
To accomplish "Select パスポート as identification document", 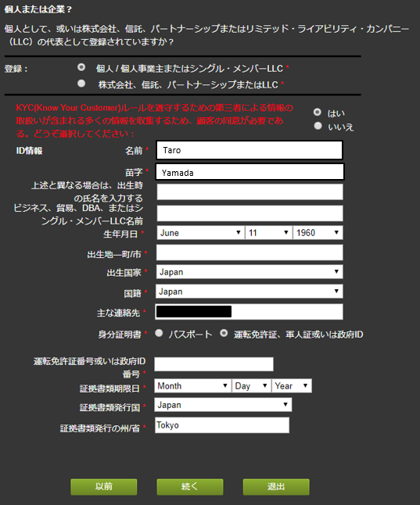I will pyautogui.click(x=159, y=333).
